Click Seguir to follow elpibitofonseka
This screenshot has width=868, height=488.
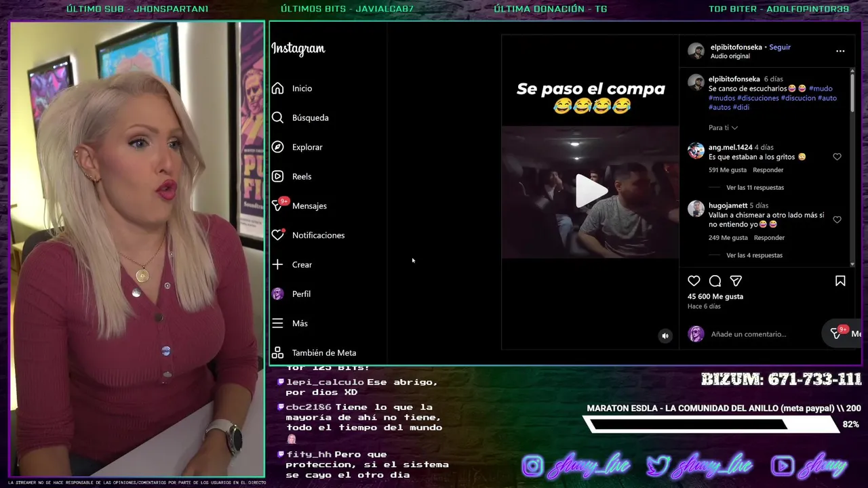pos(780,47)
